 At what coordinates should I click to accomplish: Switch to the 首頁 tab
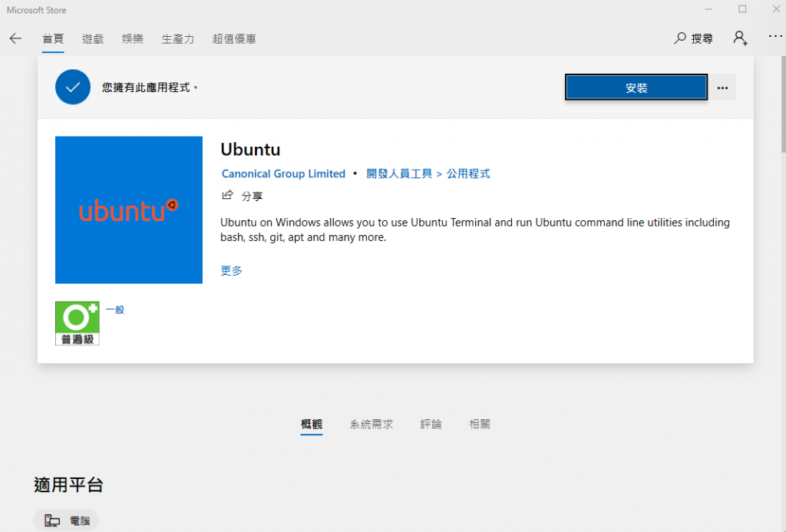coord(53,38)
